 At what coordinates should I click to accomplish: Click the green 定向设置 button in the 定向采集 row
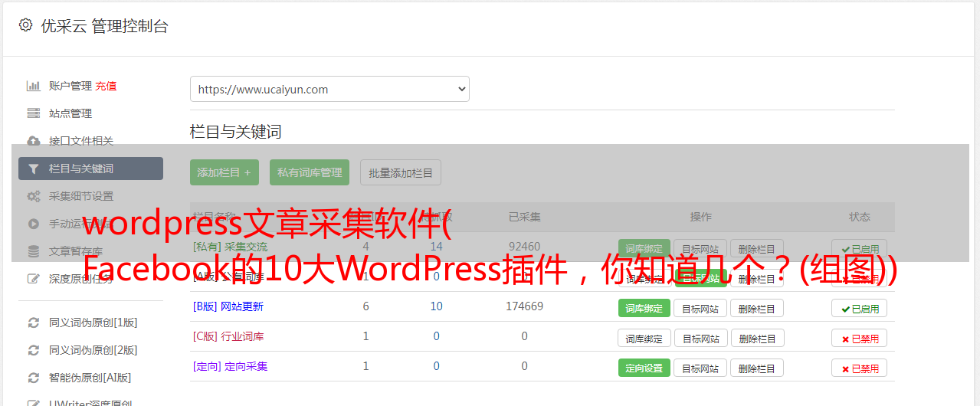tap(644, 368)
